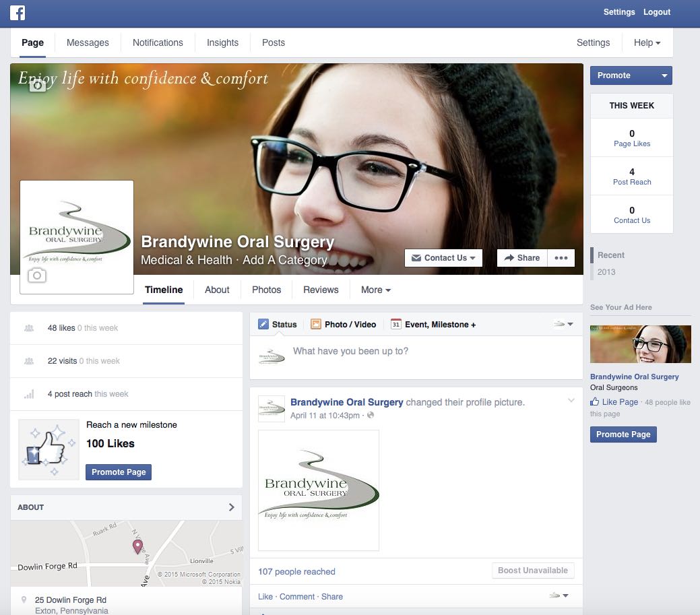Image resolution: width=700 pixels, height=615 pixels.
Task: Click the April 11 post timestamp
Action: 325,416
